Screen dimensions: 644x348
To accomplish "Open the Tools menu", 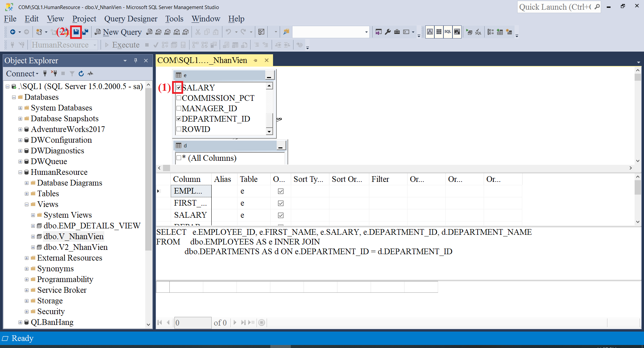I will 174,19.
